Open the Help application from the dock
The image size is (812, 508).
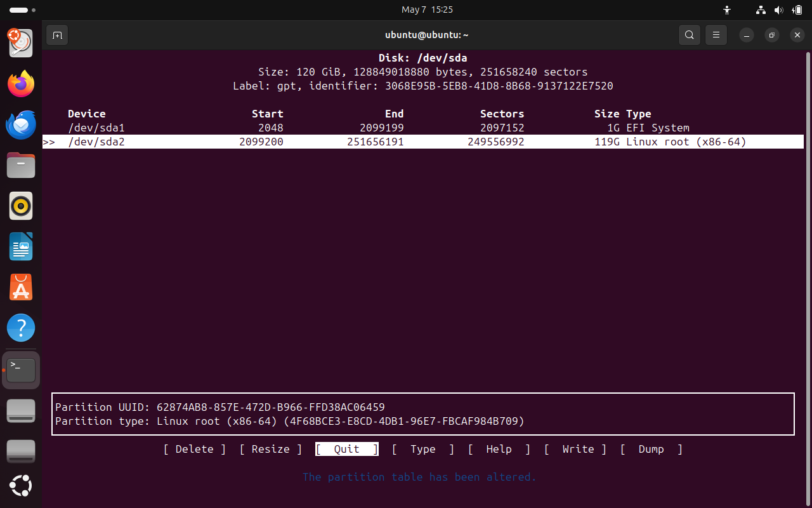coord(21,328)
